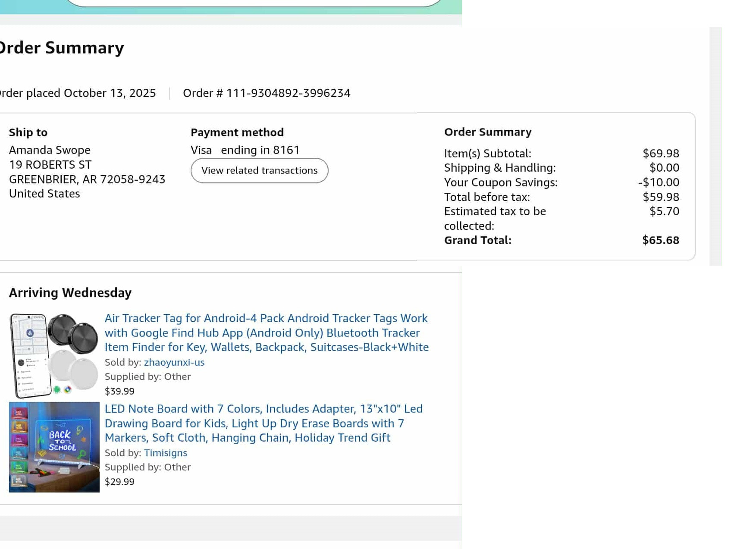
Task: Click the $29.99 item price
Action: (x=119, y=482)
